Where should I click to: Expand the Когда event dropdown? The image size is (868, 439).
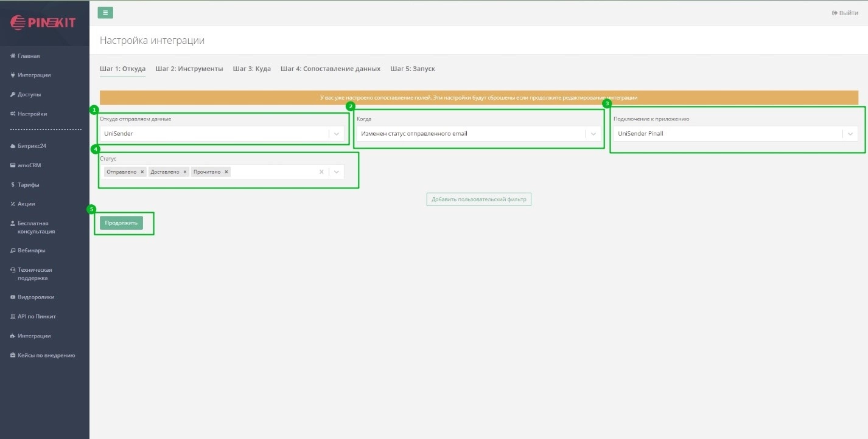click(593, 134)
